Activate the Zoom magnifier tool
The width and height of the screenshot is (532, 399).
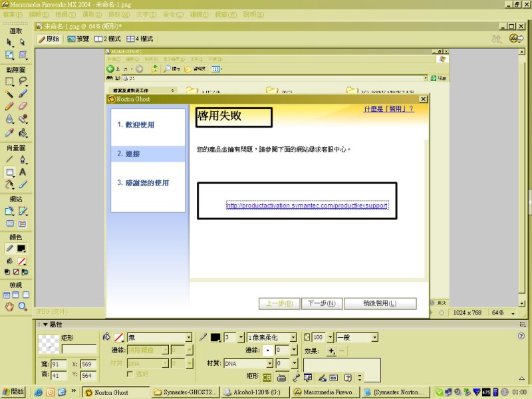[23, 307]
